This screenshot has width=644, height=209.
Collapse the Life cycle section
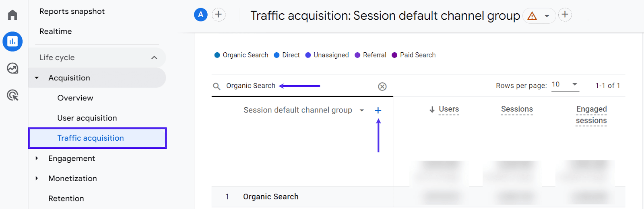pos(154,57)
